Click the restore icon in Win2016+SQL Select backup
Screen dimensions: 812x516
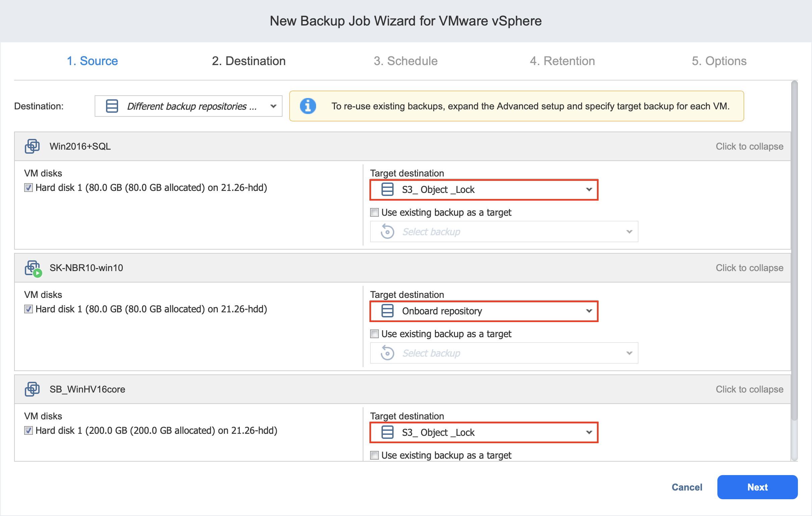click(387, 232)
